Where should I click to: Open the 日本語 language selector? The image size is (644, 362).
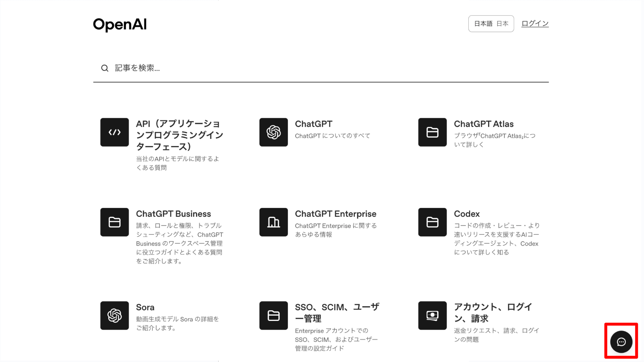point(491,24)
